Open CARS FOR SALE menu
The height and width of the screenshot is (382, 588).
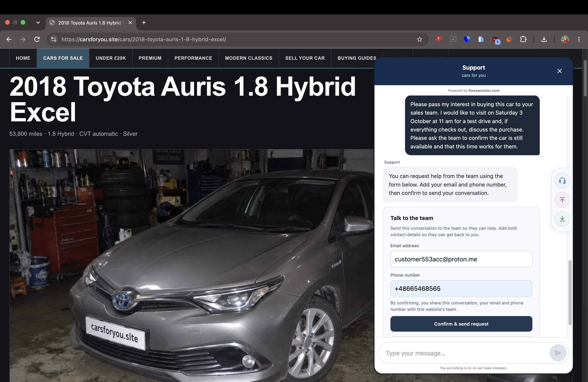tap(63, 58)
